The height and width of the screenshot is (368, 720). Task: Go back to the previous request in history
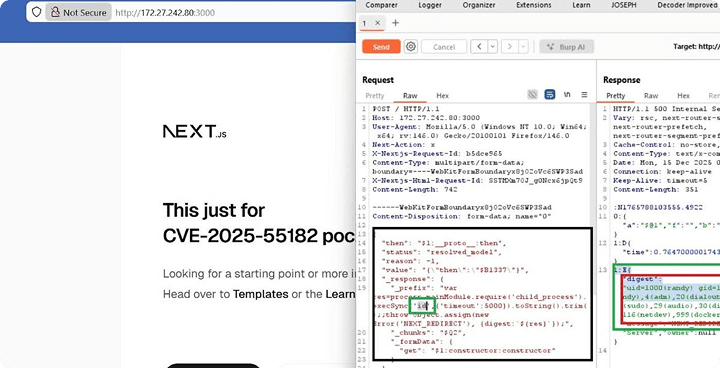point(479,47)
